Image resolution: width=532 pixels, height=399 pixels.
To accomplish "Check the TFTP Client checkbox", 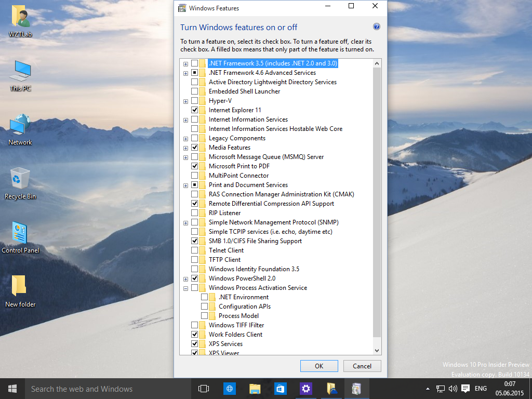I will (x=194, y=260).
